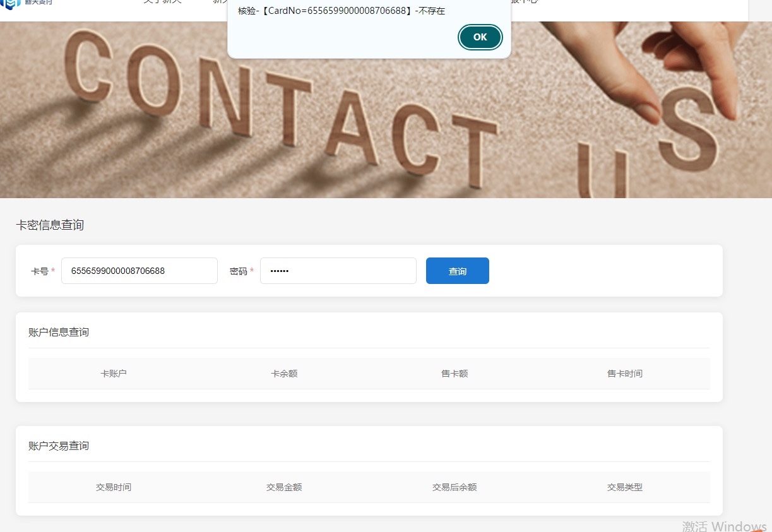Click the 卡账户 column header
The height and width of the screenshot is (532, 772).
pyautogui.click(x=114, y=374)
